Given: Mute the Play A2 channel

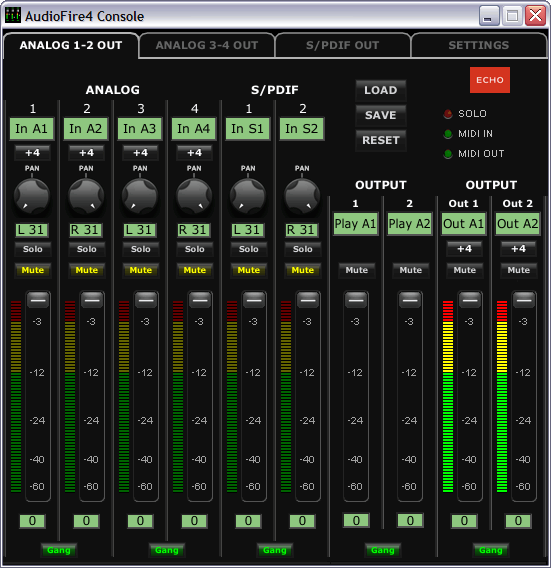Looking at the screenshot, I should [410, 270].
